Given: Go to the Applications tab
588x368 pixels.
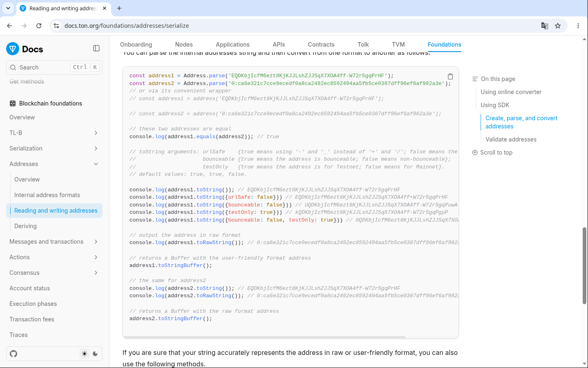Looking at the screenshot, I should (x=232, y=45).
